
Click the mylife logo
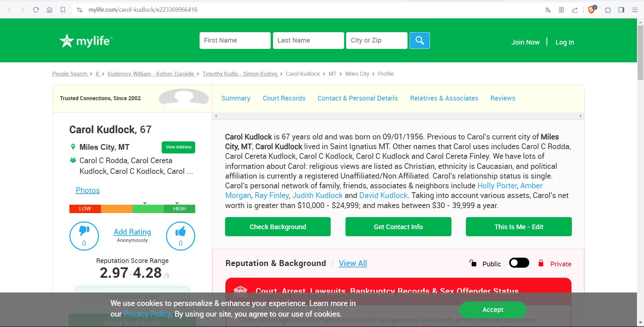point(86,41)
